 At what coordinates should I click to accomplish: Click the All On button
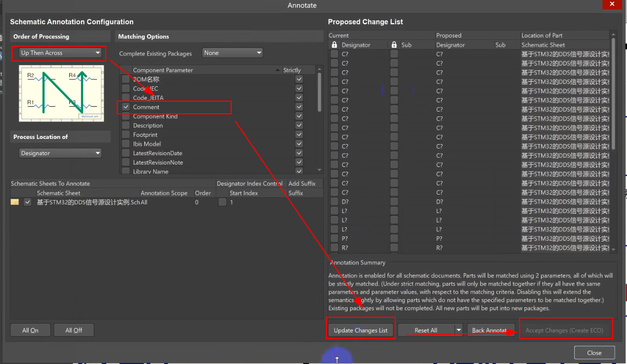[30, 330]
